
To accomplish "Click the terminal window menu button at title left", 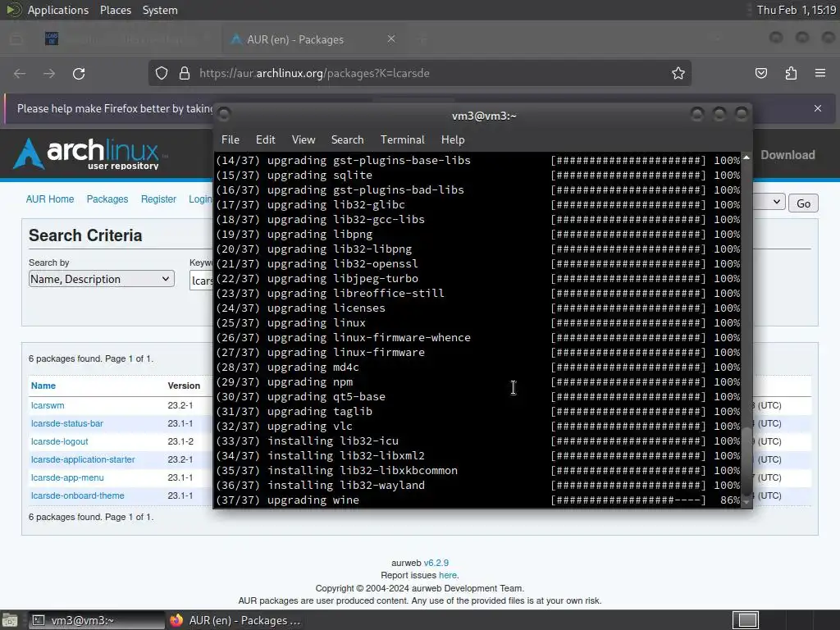I will pos(225,114).
